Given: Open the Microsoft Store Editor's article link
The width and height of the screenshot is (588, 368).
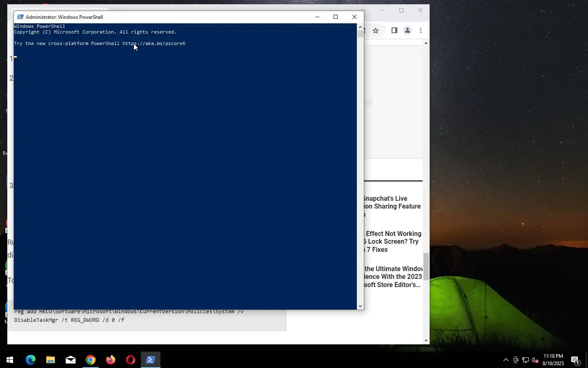Looking at the screenshot, I should click(x=393, y=277).
